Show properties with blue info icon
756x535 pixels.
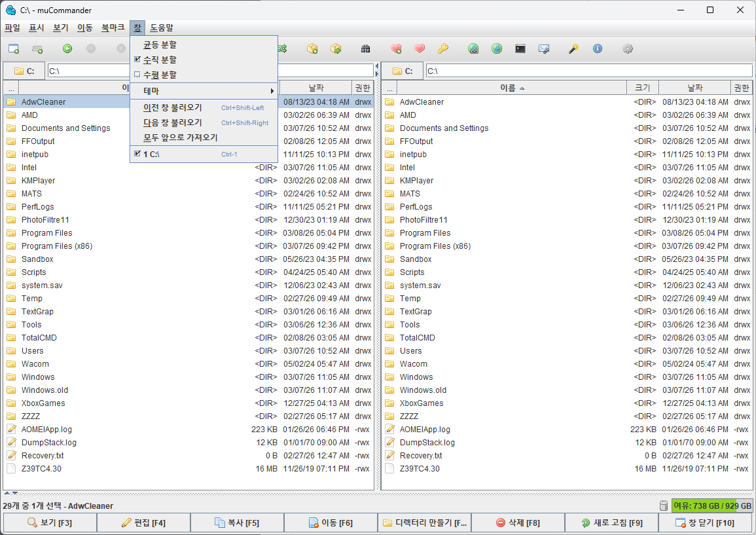[598, 48]
